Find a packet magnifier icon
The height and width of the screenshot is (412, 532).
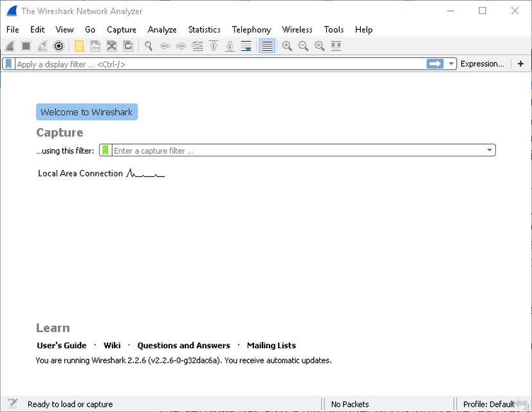pos(148,46)
